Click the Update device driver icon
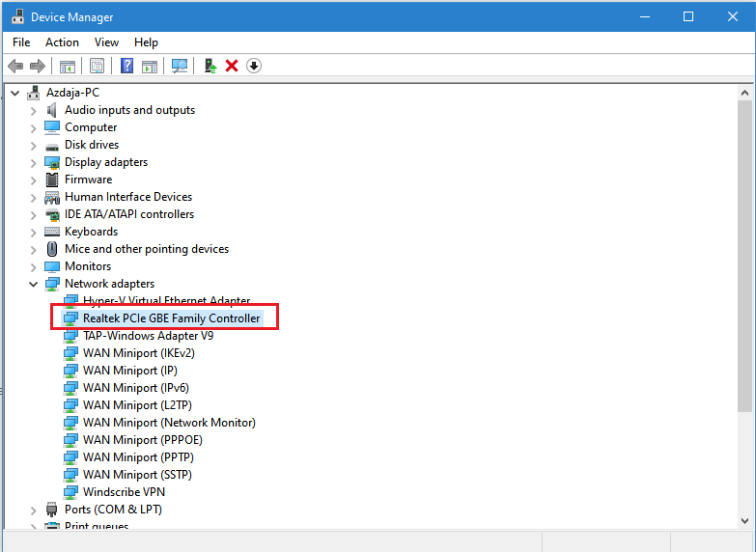 [x=210, y=66]
